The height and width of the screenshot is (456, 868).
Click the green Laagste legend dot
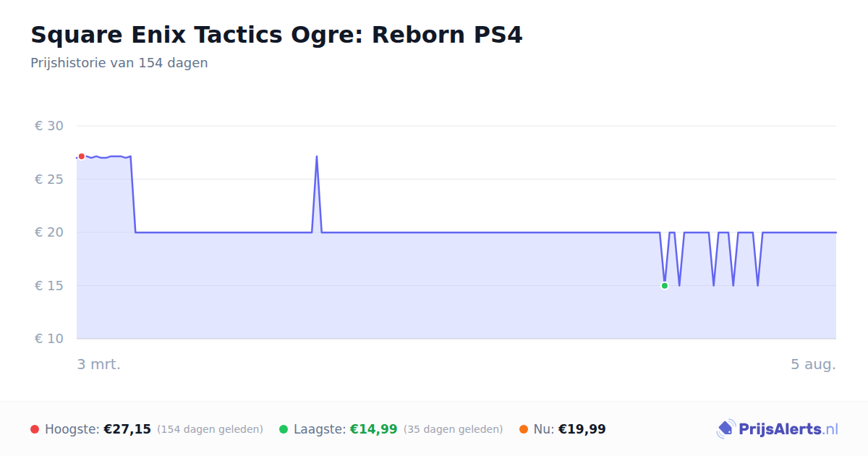pyautogui.click(x=284, y=429)
